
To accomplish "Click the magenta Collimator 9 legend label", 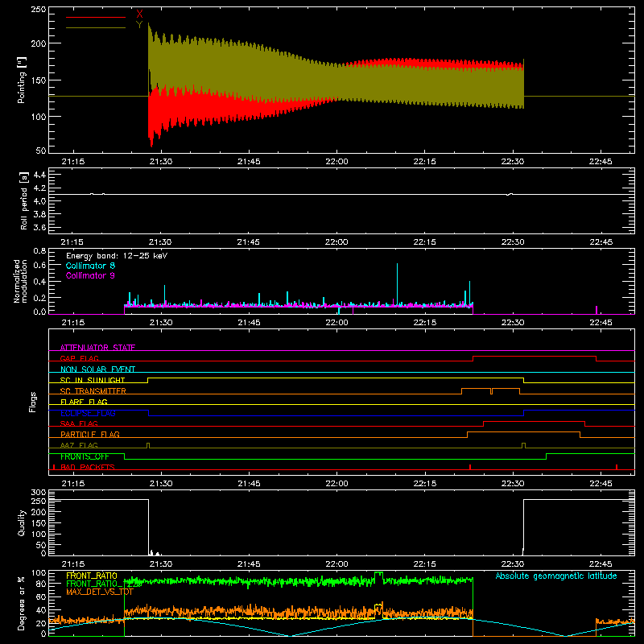I will point(90,275).
